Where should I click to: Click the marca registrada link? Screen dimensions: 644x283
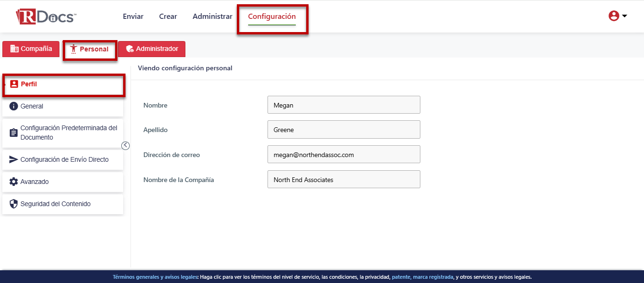433,277
